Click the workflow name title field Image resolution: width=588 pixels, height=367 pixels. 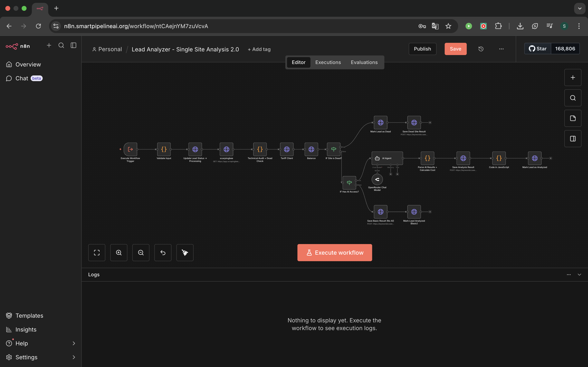click(185, 49)
